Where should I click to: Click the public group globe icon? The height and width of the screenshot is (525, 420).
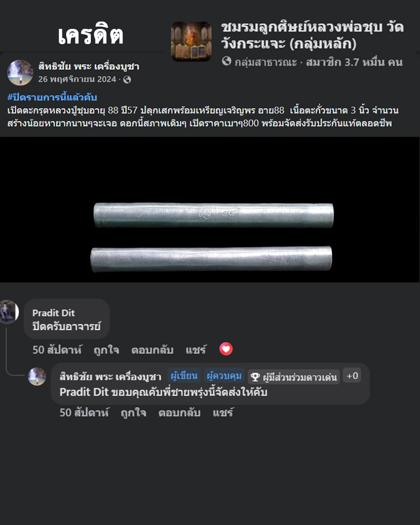click(227, 61)
